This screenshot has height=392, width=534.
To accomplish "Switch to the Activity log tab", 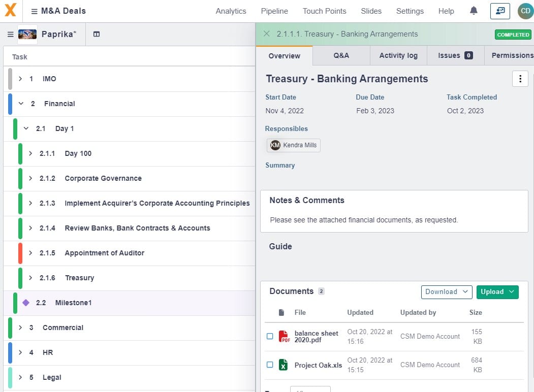I will (x=398, y=55).
